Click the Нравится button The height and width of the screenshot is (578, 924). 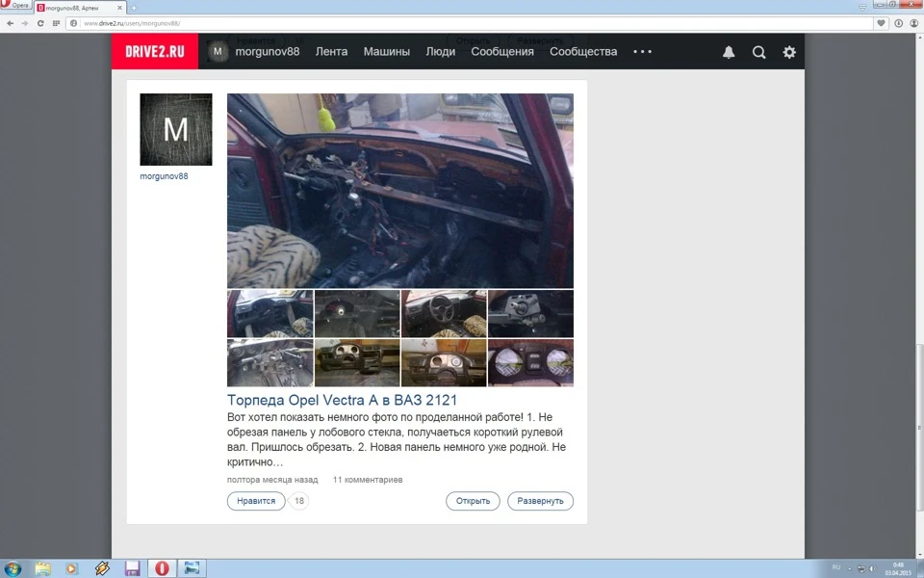[x=256, y=501]
